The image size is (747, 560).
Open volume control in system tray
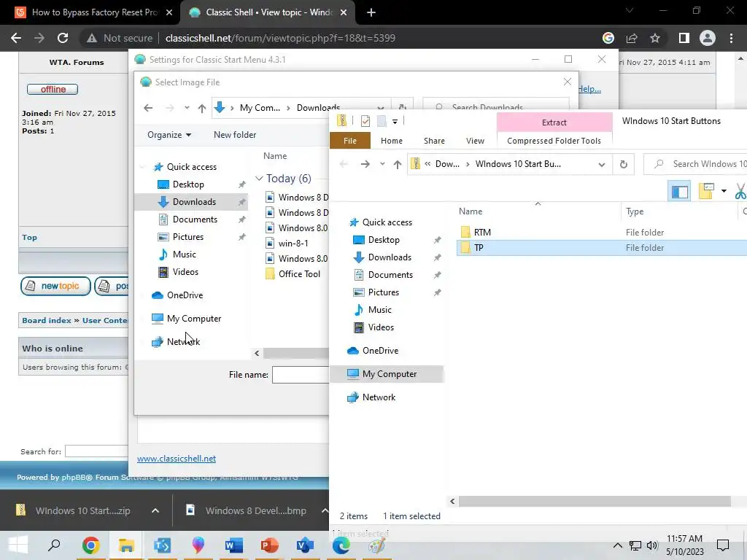click(652, 545)
